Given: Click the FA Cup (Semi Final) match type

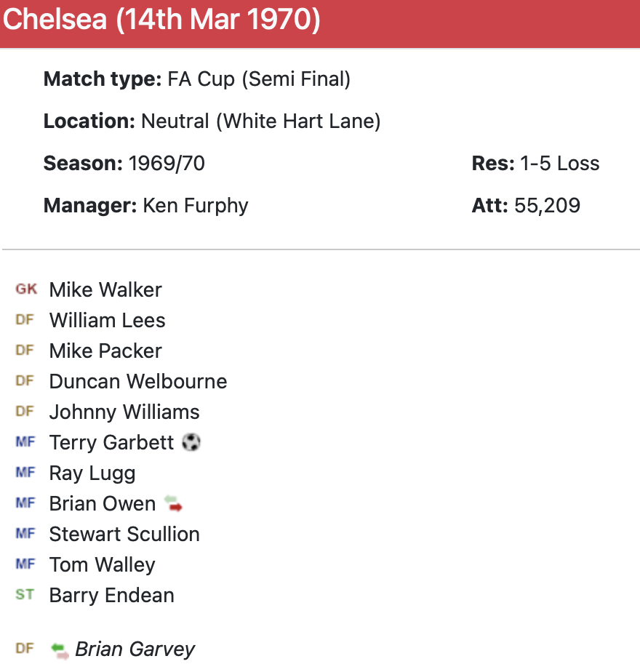Looking at the screenshot, I should point(259,79).
